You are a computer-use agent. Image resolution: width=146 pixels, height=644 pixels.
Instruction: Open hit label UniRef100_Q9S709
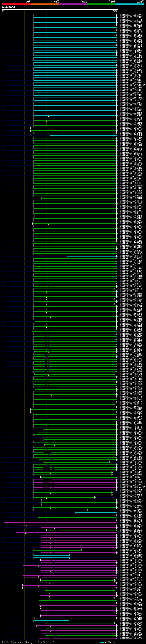pos(131,15)
